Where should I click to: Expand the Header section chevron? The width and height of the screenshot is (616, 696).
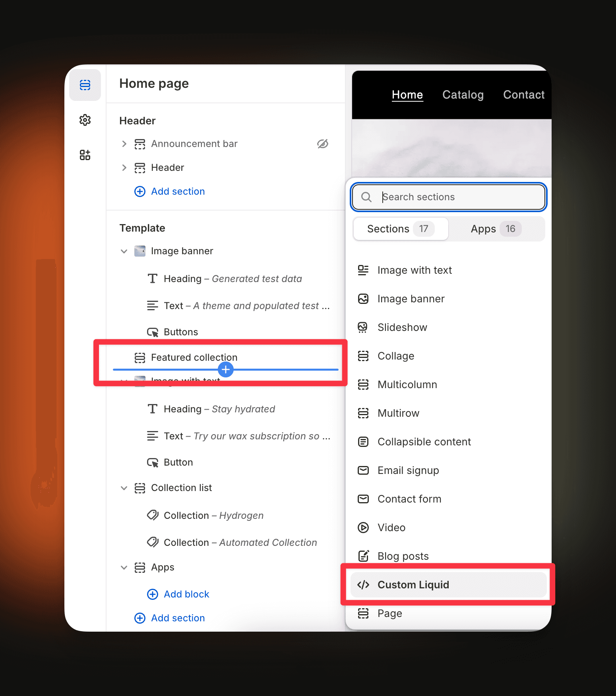click(124, 168)
